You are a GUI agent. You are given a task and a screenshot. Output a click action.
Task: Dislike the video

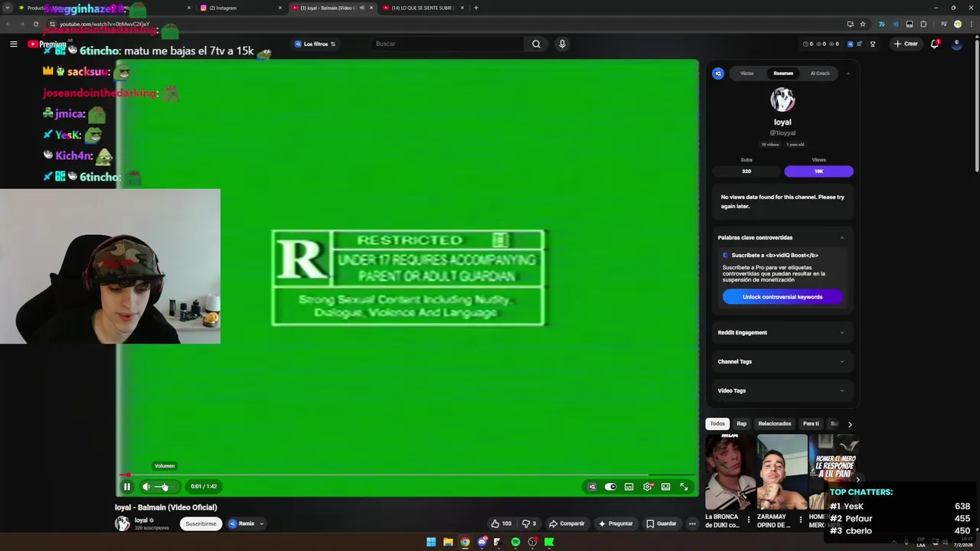(x=529, y=523)
